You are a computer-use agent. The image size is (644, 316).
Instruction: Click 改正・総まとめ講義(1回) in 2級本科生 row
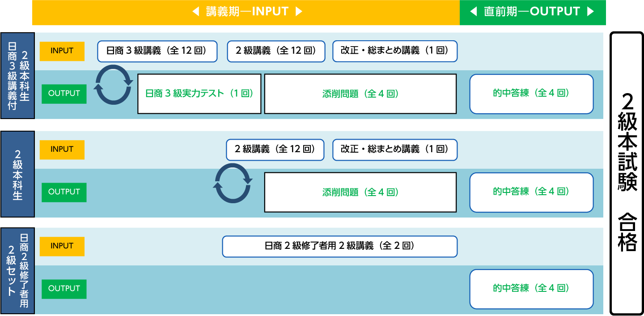click(x=394, y=149)
